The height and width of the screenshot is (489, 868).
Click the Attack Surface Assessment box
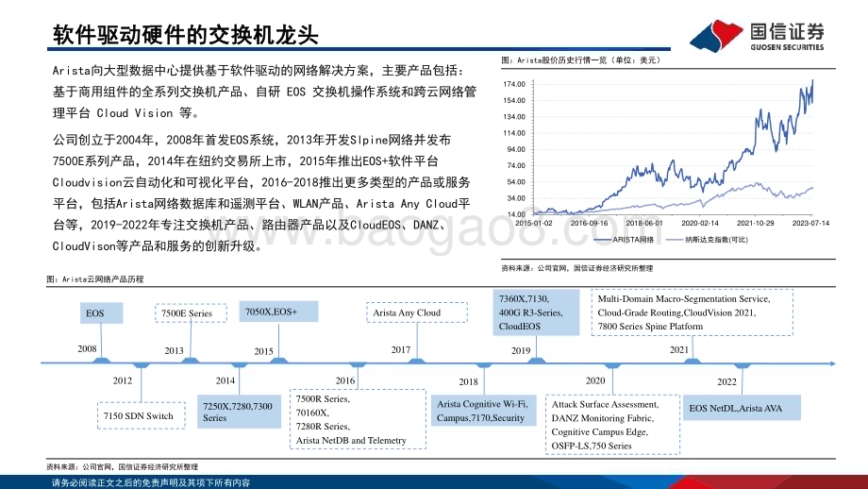613,425
